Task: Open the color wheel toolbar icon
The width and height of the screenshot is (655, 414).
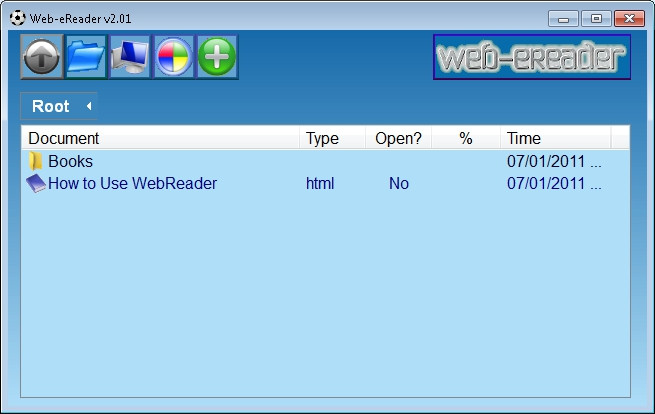Action: pyautogui.click(x=173, y=57)
